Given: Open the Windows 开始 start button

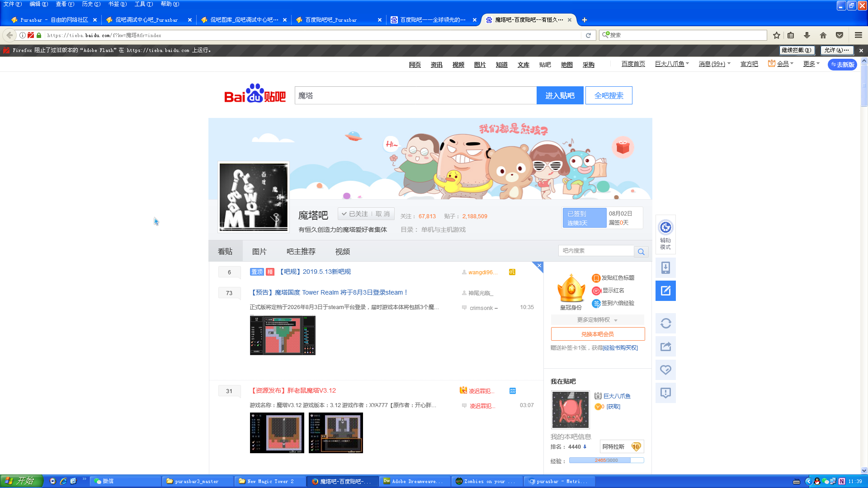Looking at the screenshot, I should point(22,481).
